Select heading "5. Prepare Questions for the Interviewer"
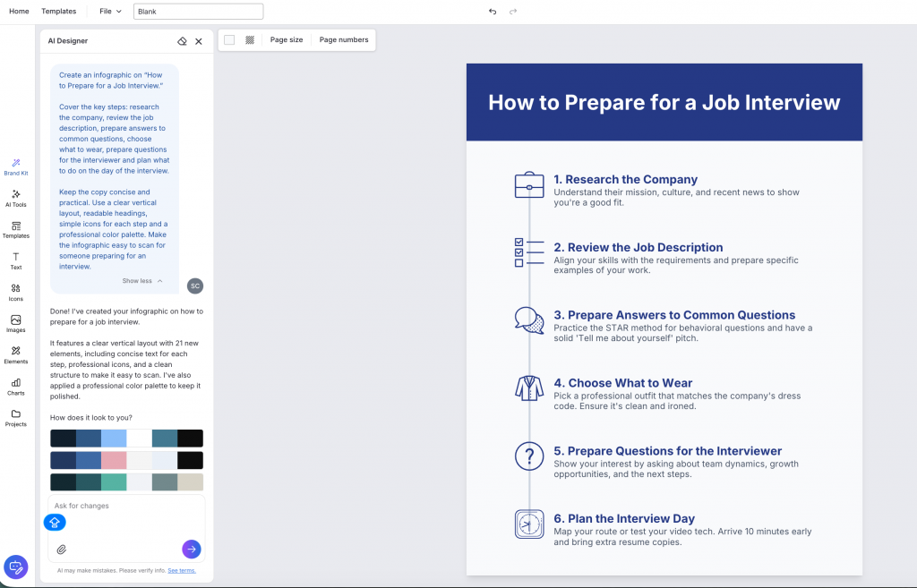Screen dimensions: 917x588 (x=667, y=451)
